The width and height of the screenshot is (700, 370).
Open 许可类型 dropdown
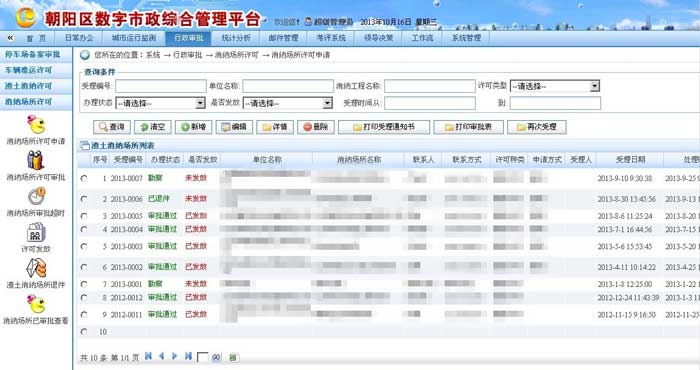[x=555, y=86]
